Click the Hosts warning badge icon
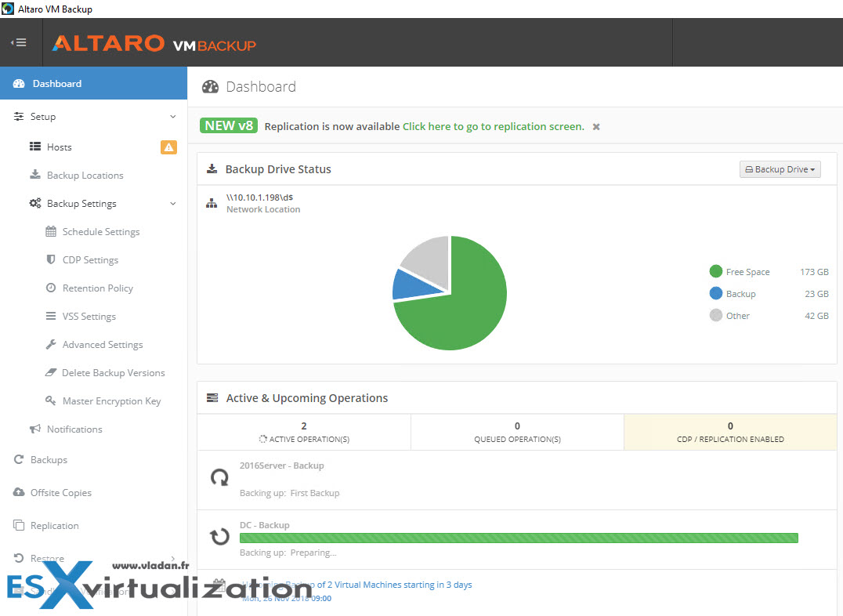Screen dimensions: 843x616 click(168, 147)
